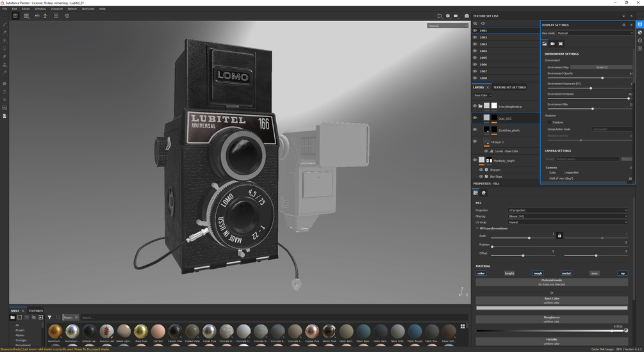Select the Clone stamp tool
644x352 pixels.
click(x=4, y=65)
